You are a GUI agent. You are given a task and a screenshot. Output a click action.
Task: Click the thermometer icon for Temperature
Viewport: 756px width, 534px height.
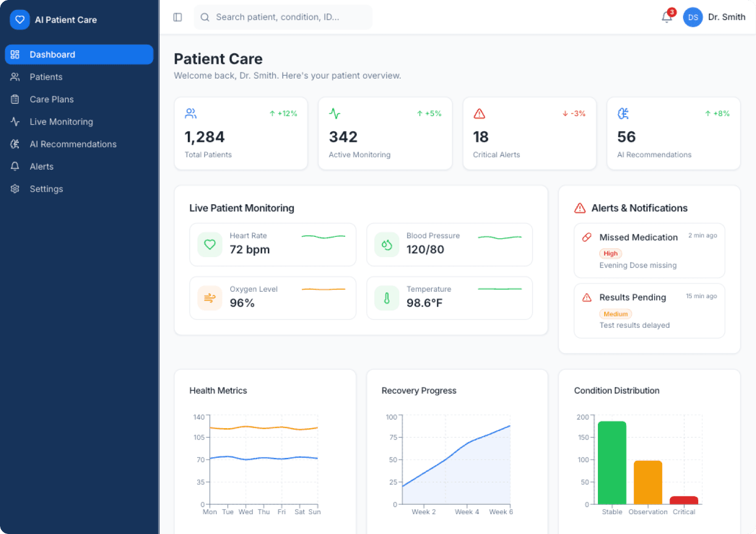(x=386, y=298)
